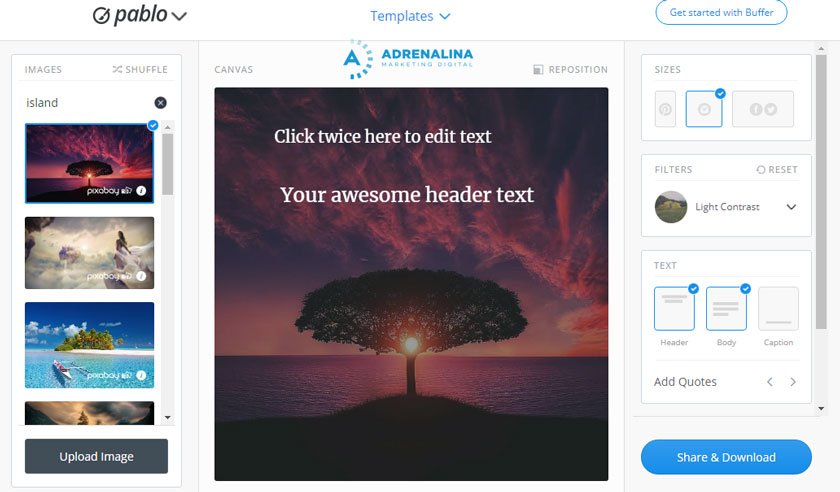Show next quote with right arrow
The height and width of the screenshot is (492, 840).
tap(793, 382)
